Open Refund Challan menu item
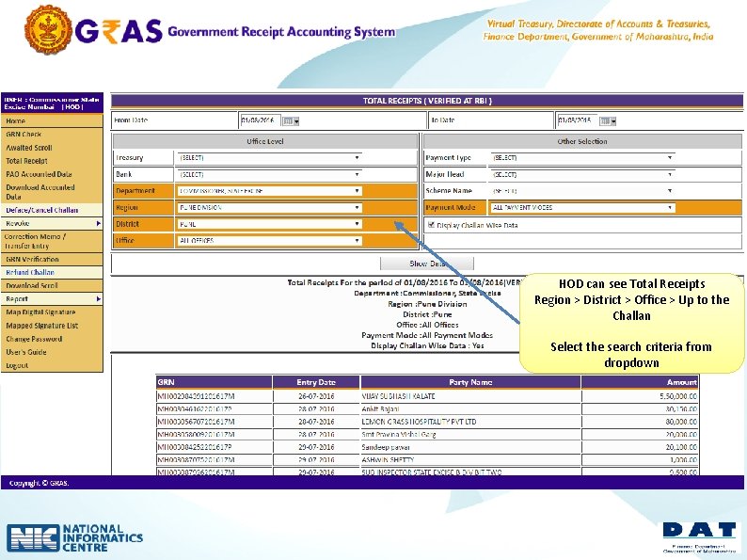 [52, 273]
